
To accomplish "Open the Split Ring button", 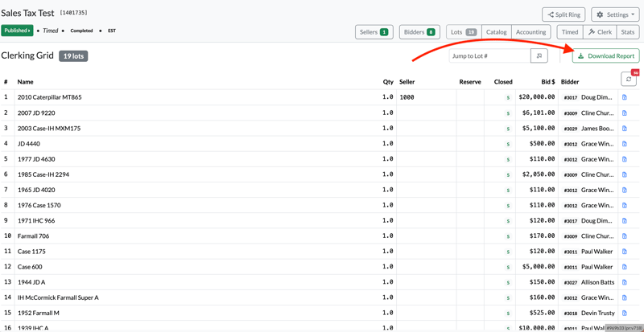I will pos(563,14).
